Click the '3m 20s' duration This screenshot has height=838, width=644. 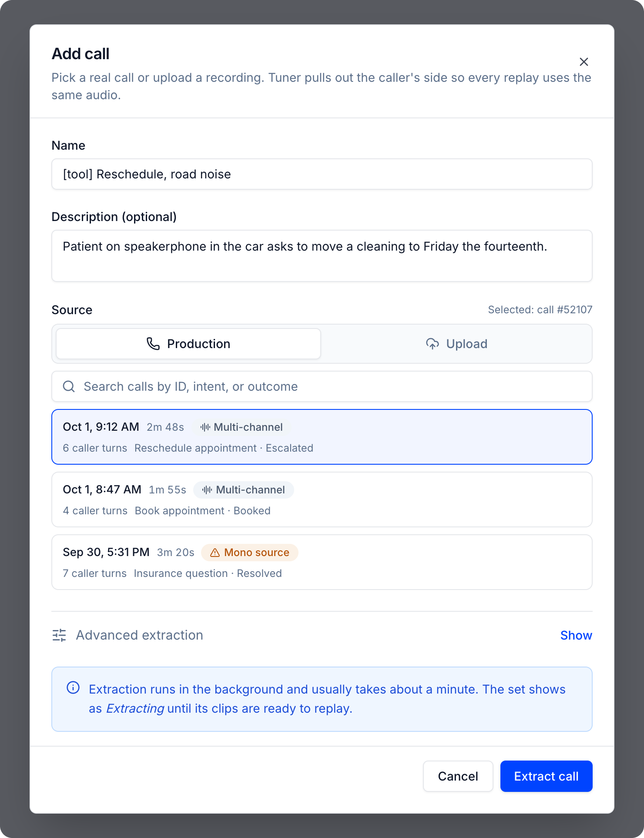176,553
